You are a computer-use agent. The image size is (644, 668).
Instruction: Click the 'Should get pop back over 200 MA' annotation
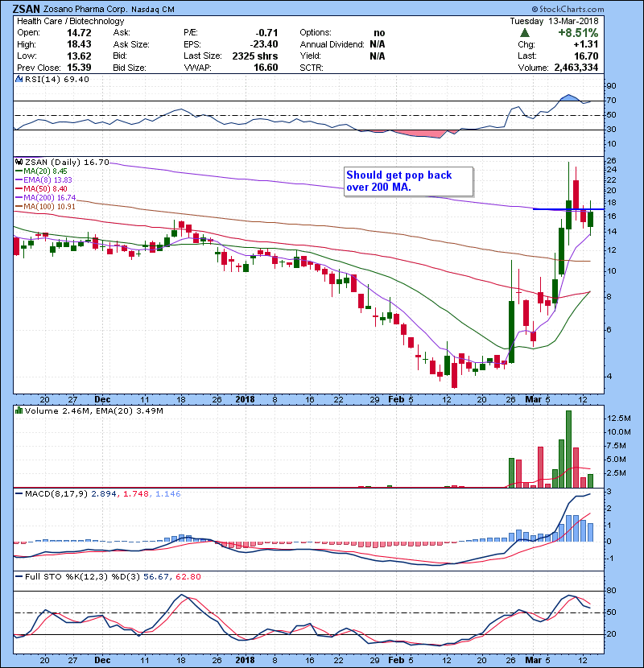coord(409,181)
